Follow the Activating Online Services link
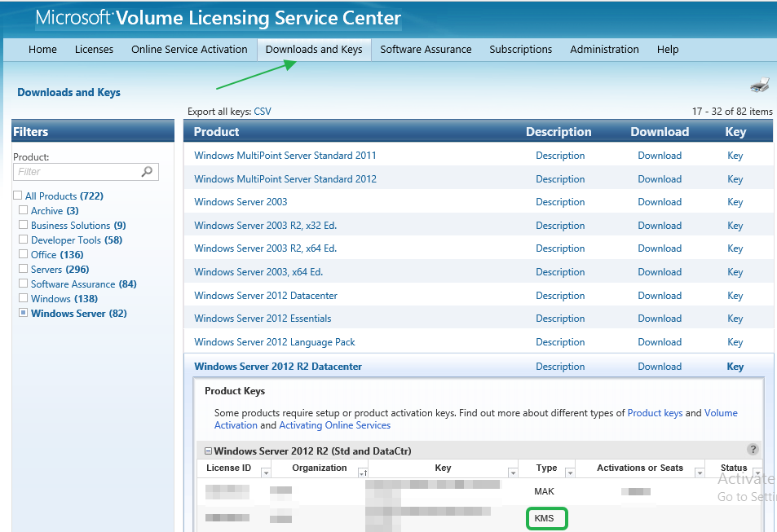 (x=334, y=425)
